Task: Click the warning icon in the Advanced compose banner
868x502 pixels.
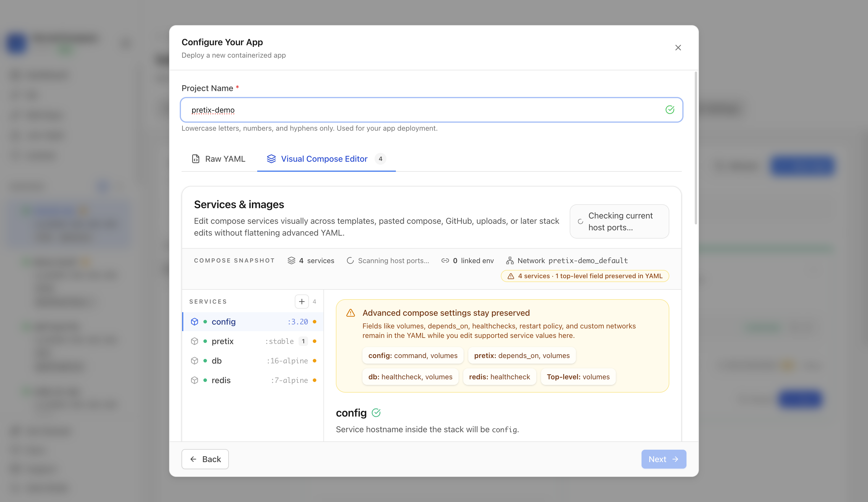Action: pos(351,313)
